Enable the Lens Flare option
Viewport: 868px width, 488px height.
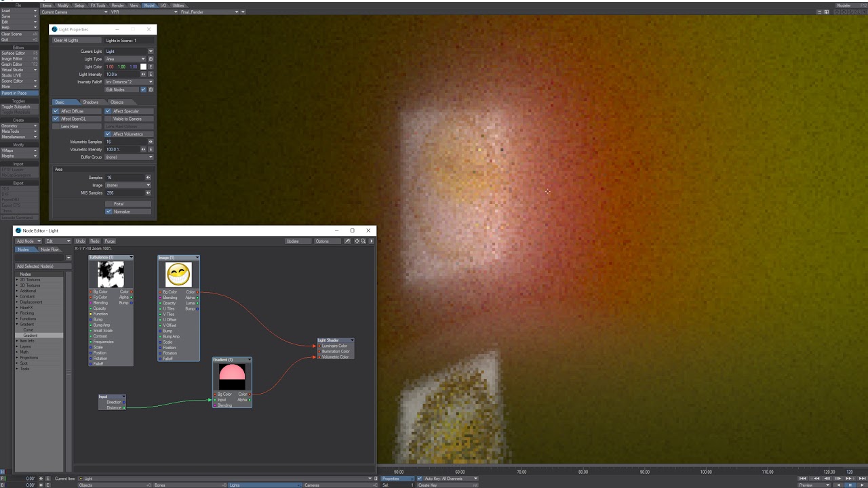[77, 127]
